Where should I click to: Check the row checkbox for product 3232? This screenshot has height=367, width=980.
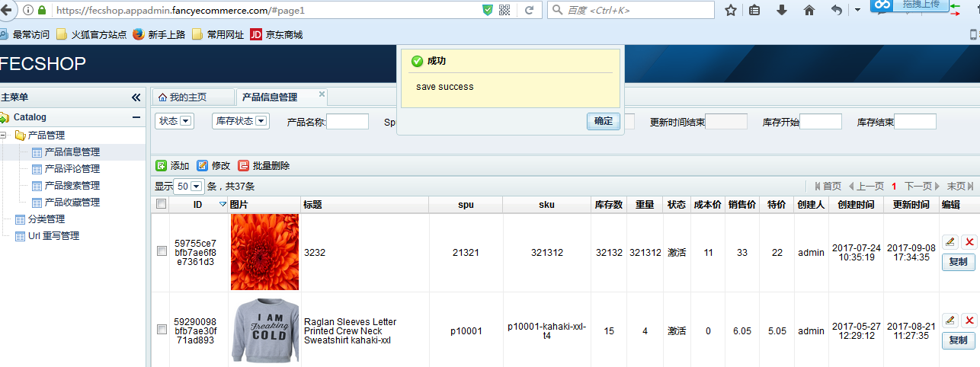pos(162,251)
